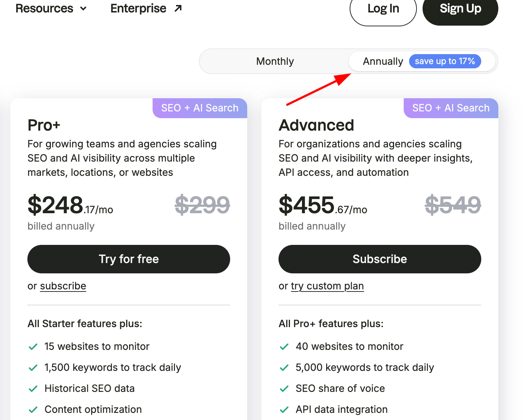Image resolution: width=525 pixels, height=420 pixels.
Task: Click the save up to 17% badge
Action: tap(445, 61)
